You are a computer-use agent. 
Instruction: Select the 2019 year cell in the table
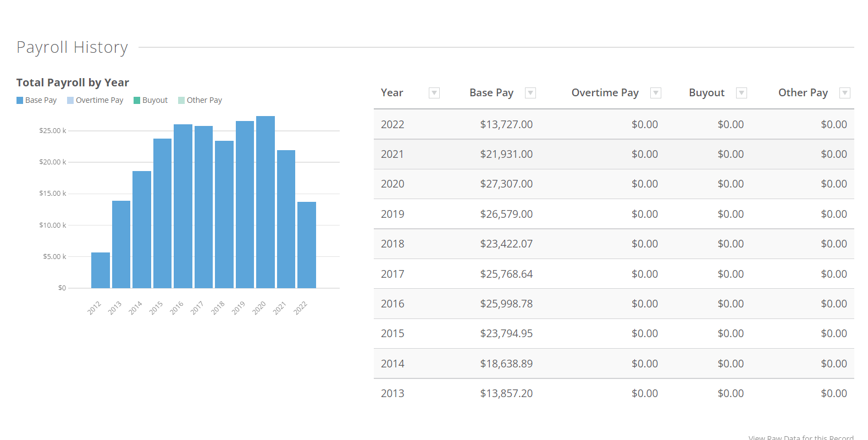point(392,214)
